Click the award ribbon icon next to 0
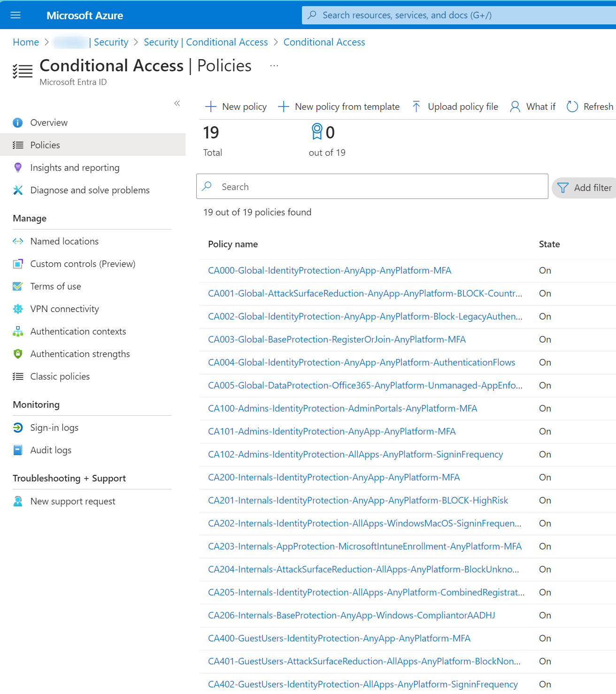This screenshot has height=694, width=616. pyautogui.click(x=317, y=131)
